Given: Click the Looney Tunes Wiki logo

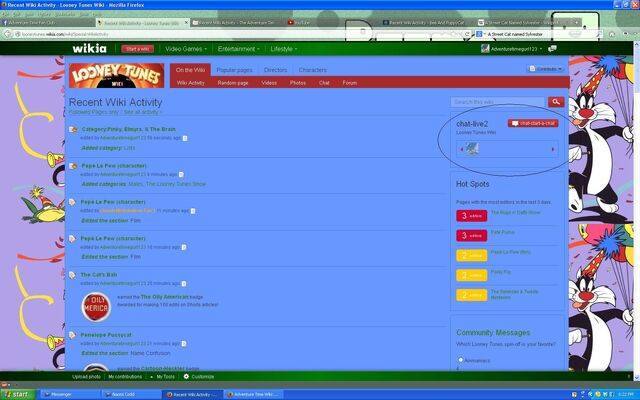Looking at the screenshot, I should point(117,76).
